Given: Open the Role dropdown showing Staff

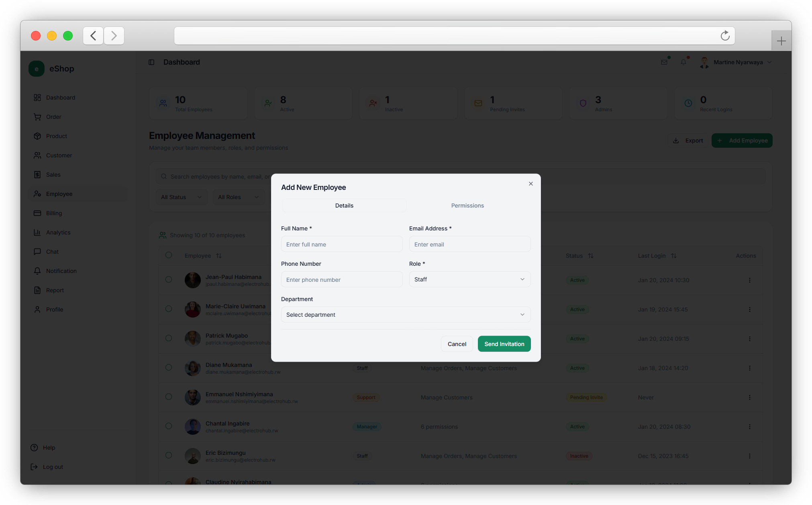Looking at the screenshot, I should (x=469, y=279).
